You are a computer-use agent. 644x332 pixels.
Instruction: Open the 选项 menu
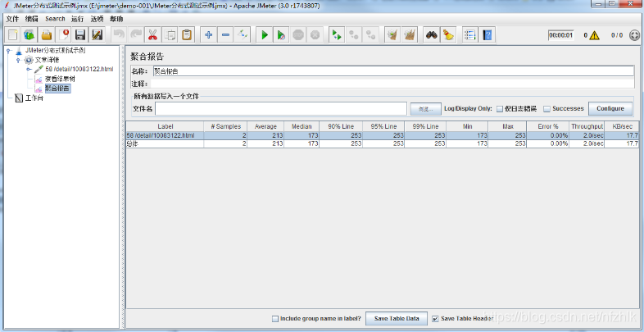[x=98, y=19]
